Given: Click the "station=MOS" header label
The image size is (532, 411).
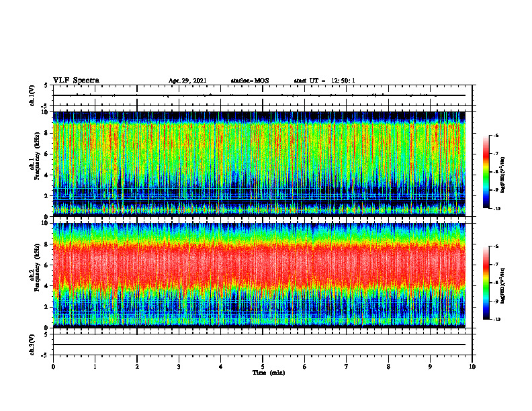Looking at the screenshot, I should (x=250, y=81).
